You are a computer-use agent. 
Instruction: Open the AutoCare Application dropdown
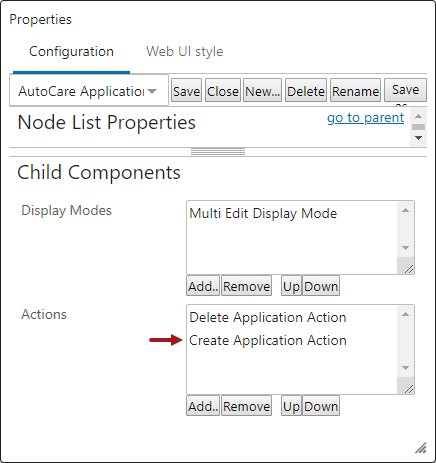point(89,91)
